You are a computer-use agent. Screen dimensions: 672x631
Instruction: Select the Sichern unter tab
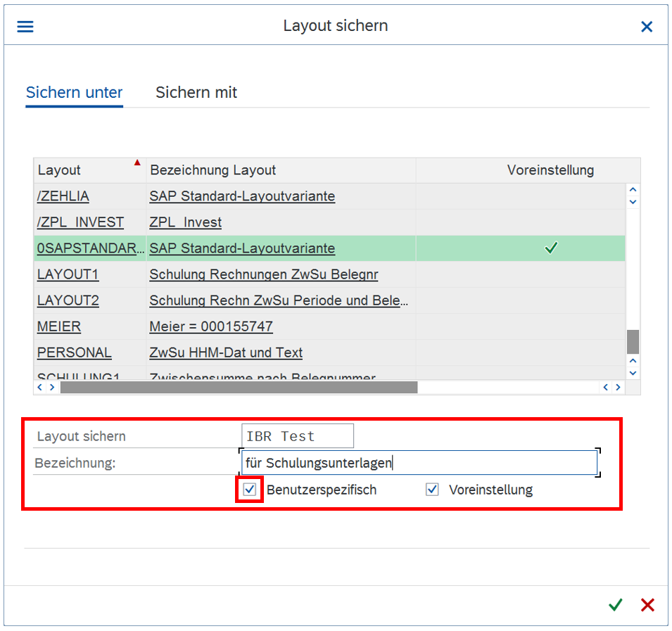pyautogui.click(x=74, y=93)
